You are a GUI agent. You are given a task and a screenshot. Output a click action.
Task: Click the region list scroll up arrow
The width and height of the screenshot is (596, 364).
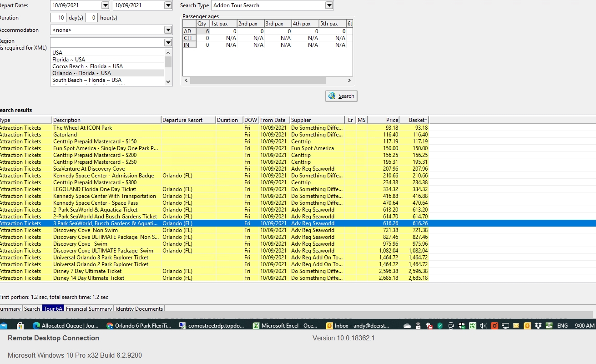click(x=168, y=52)
